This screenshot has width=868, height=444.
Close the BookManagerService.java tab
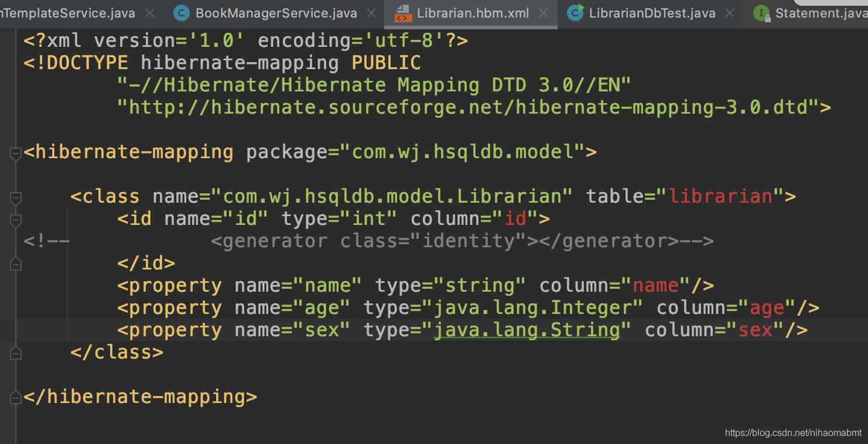pos(371,13)
